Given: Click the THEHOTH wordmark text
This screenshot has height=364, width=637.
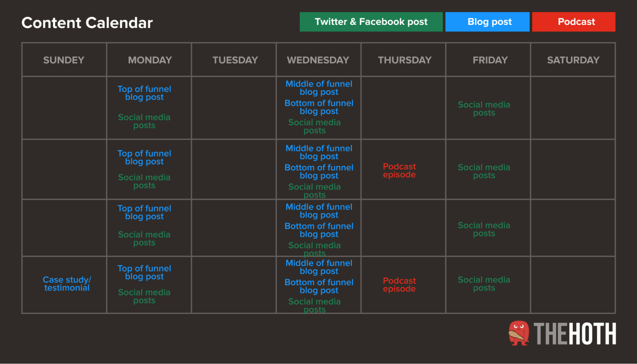Looking at the screenshot, I should [x=575, y=334].
